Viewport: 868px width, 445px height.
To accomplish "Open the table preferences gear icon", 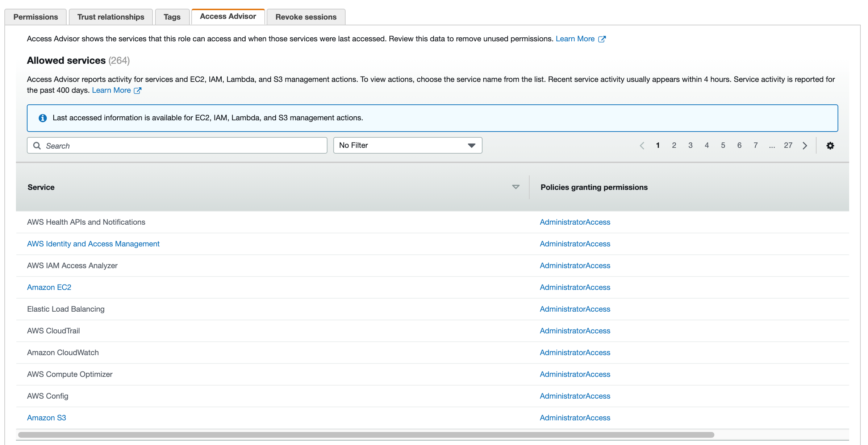I will 830,145.
